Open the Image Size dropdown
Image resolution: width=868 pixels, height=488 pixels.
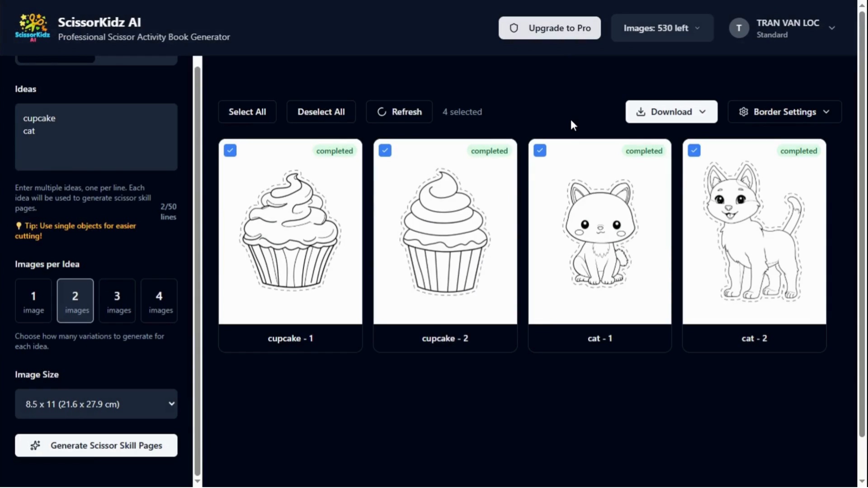point(96,404)
